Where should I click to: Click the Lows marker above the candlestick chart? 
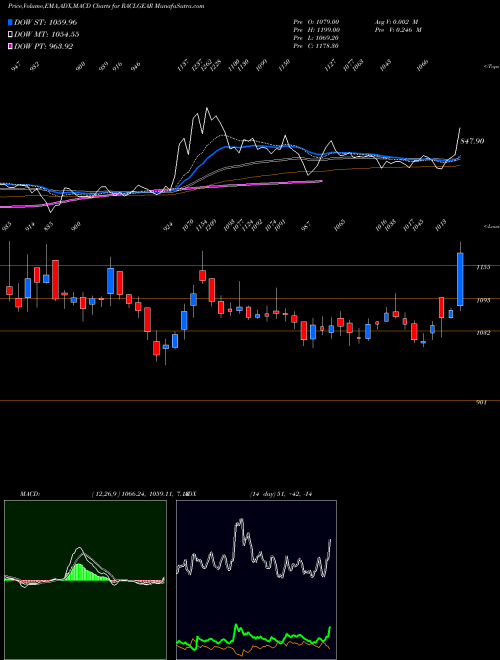click(492, 226)
